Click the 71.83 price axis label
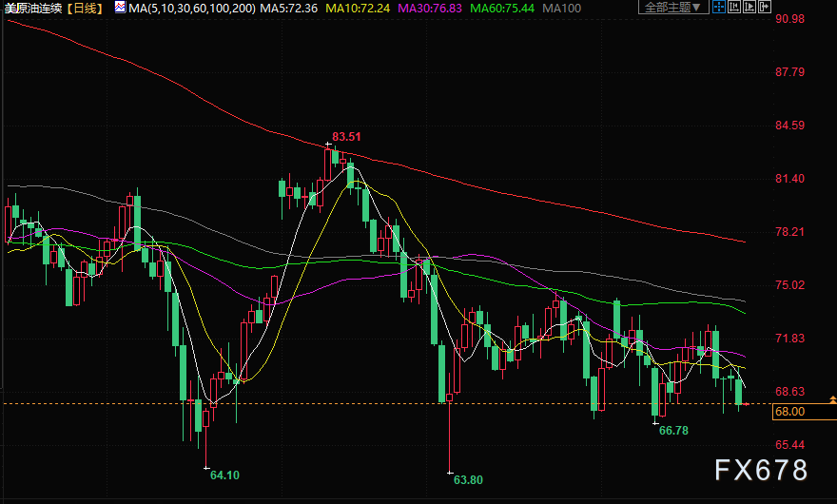Screen dimensions: 837x504 click(790, 339)
